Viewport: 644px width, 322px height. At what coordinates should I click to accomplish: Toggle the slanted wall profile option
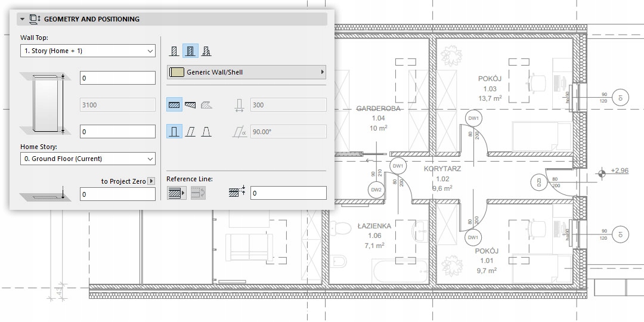click(x=190, y=131)
